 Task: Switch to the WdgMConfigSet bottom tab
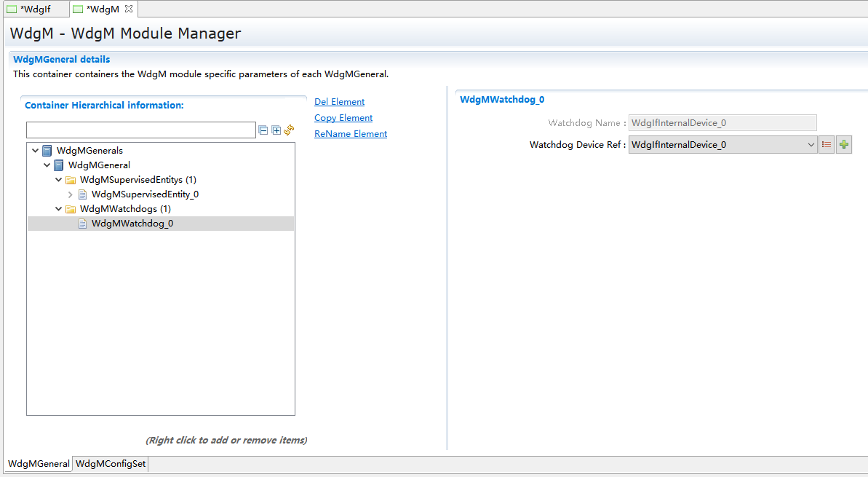111,464
